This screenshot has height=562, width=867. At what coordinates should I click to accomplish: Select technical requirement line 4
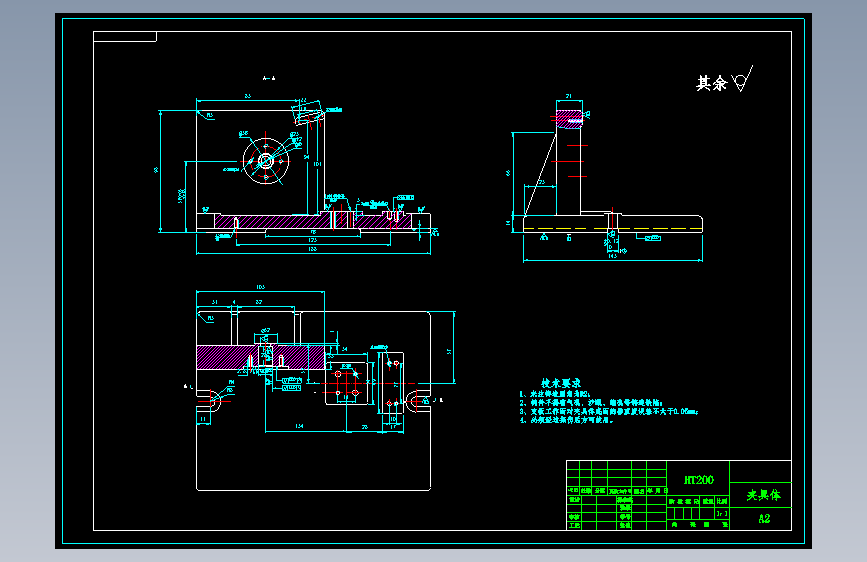click(566, 420)
